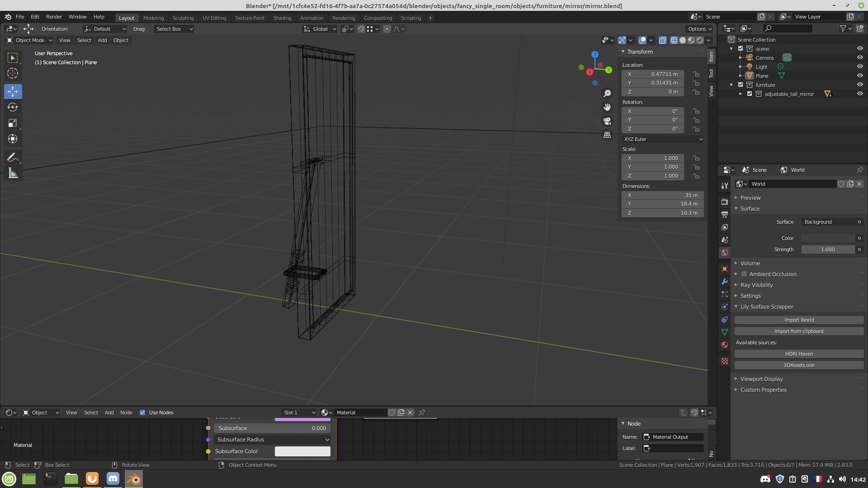Open the Modifiers wrench properties tab
868x488 pixels.
[725, 282]
